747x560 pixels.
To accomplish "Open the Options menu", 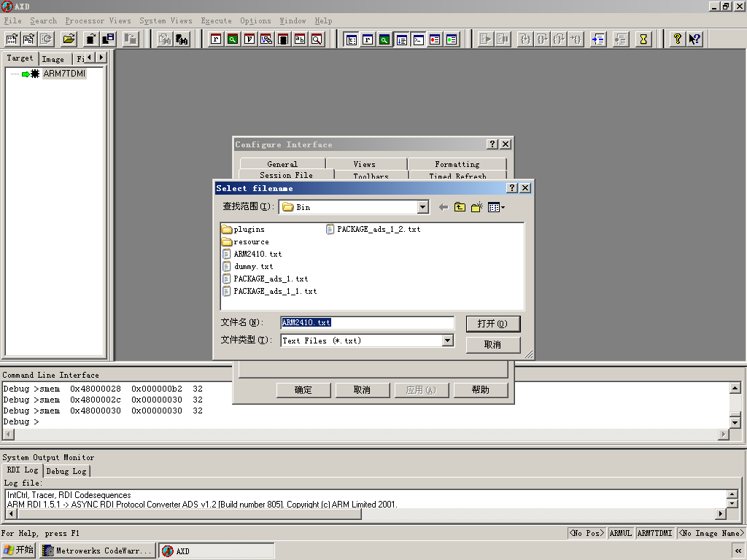I will click(x=255, y=20).
